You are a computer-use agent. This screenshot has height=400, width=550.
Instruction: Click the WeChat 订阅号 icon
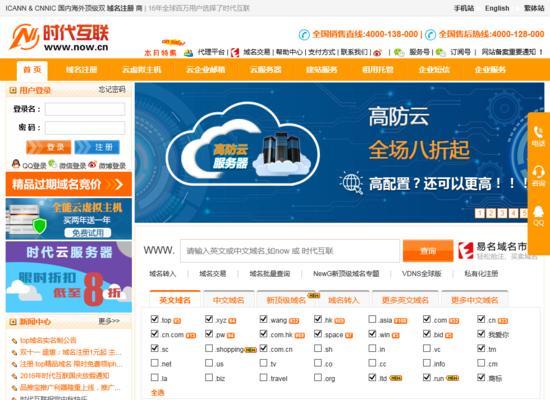click(441, 53)
